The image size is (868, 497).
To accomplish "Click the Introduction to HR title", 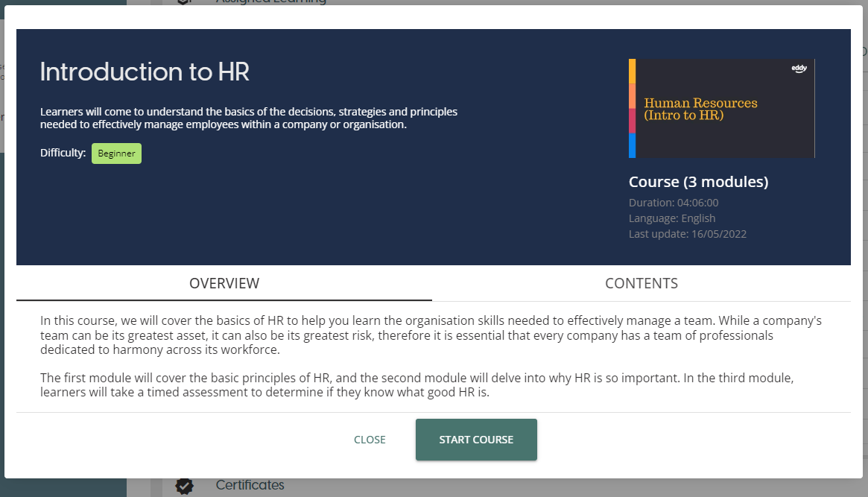I will click(145, 72).
